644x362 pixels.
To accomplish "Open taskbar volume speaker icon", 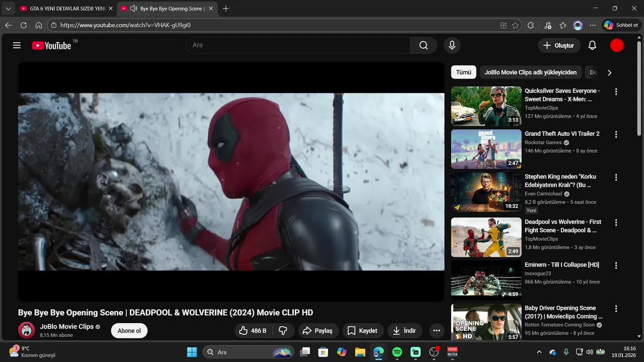I will 590,352.
